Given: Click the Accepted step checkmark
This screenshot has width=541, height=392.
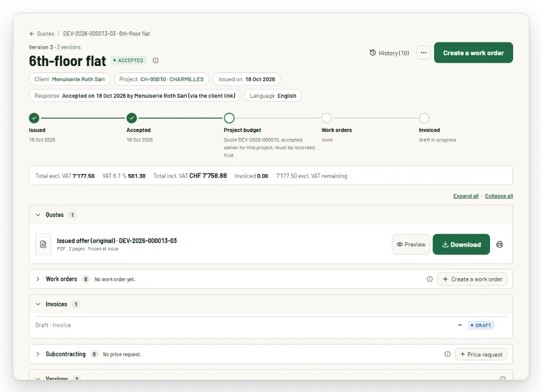Looking at the screenshot, I should [x=131, y=118].
